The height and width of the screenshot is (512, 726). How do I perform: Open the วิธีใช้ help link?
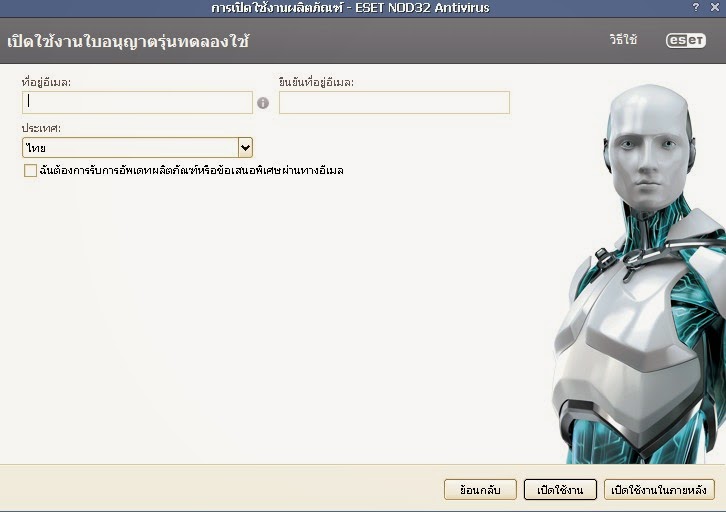pos(623,40)
